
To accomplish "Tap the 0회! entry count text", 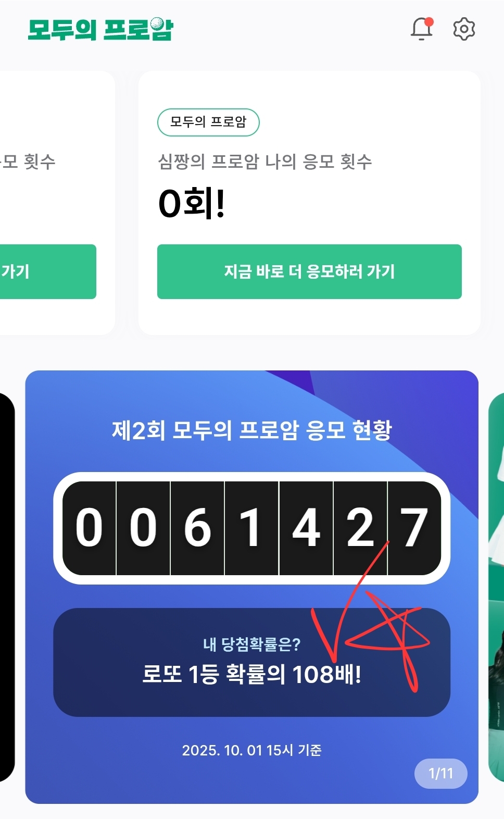I will 192,203.
